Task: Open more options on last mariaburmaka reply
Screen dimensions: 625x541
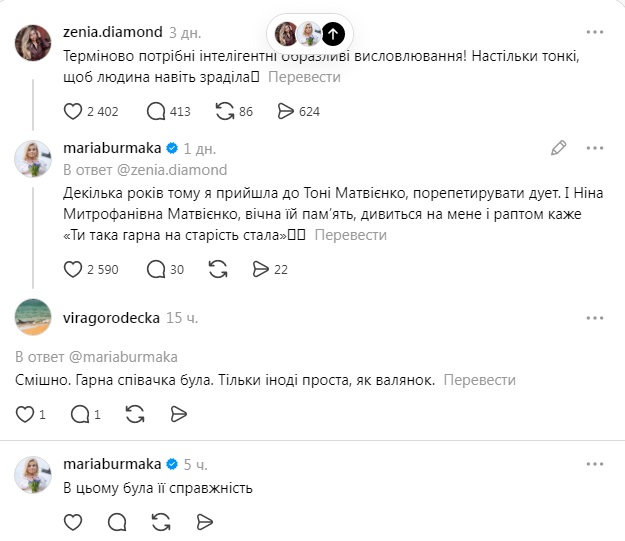Action: 595,465
